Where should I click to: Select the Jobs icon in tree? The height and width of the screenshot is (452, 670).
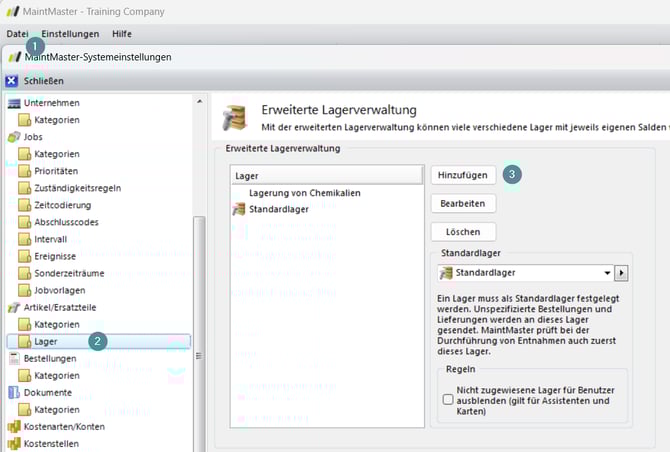click(14, 137)
